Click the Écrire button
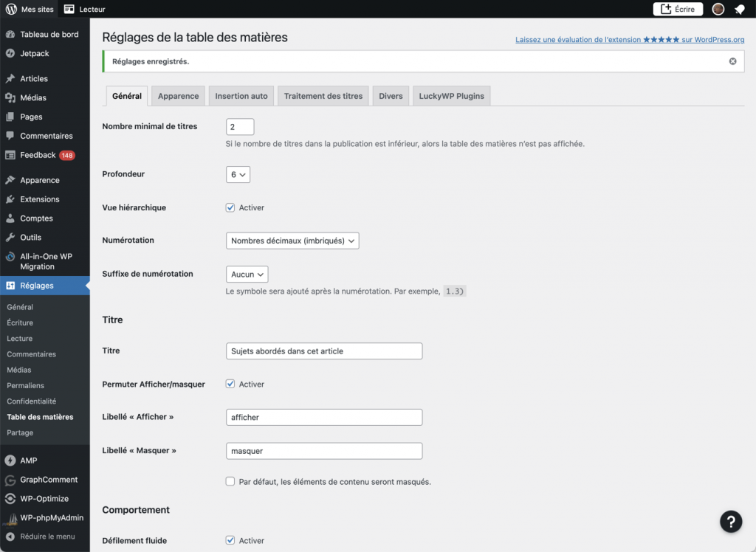 click(x=678, y=9)
